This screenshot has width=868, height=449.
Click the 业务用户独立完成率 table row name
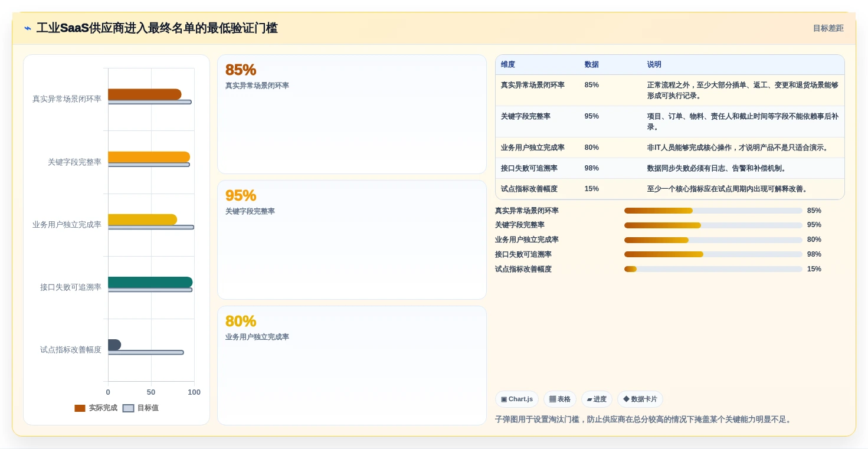(x=533, y=148)
